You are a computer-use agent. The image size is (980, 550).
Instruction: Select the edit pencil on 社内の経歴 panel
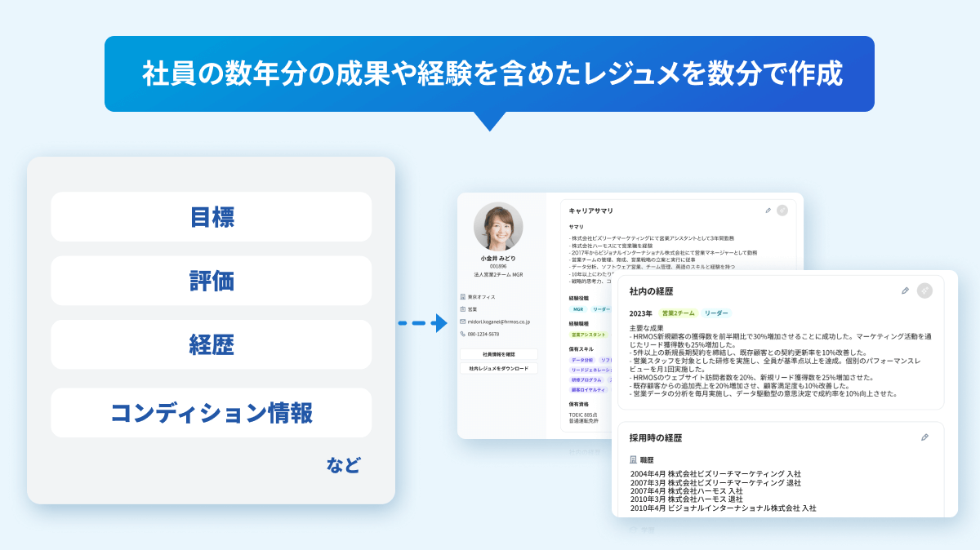pyautogui.click(x=905, y=291)
